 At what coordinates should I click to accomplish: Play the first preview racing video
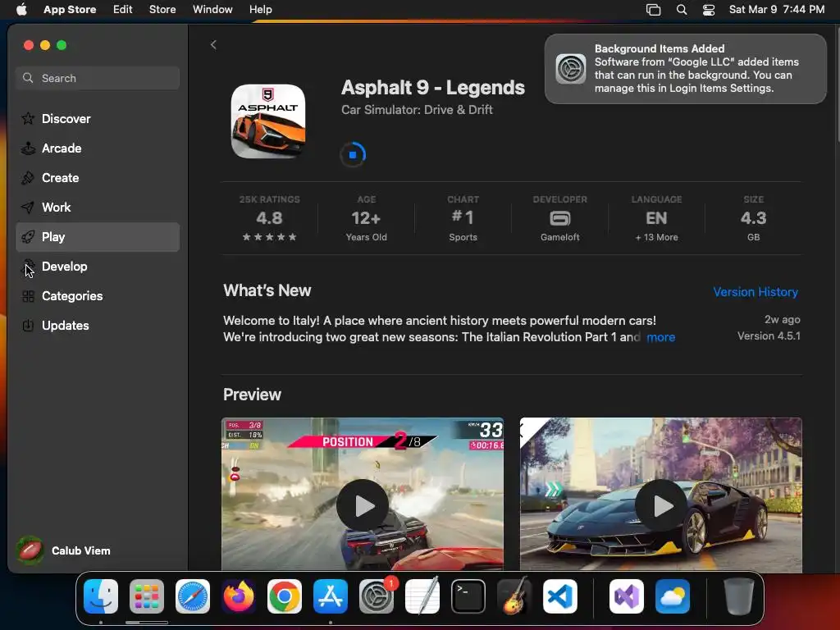[x=363, y=505]
